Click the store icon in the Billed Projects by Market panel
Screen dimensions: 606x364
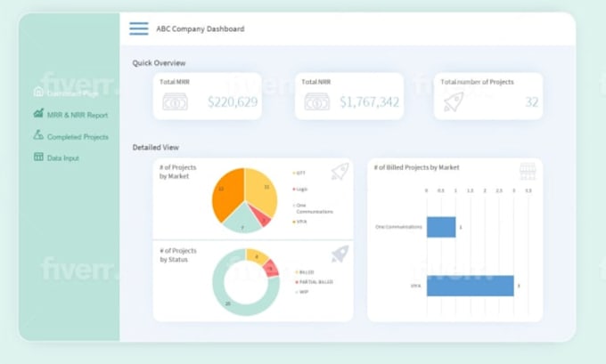click(x=528, y=172)
